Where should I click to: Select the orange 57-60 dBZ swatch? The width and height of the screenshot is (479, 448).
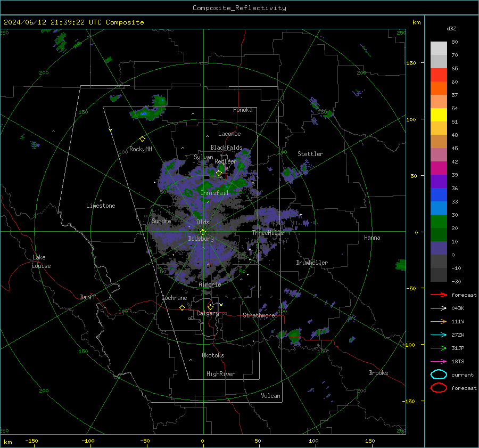coord(439,88)
